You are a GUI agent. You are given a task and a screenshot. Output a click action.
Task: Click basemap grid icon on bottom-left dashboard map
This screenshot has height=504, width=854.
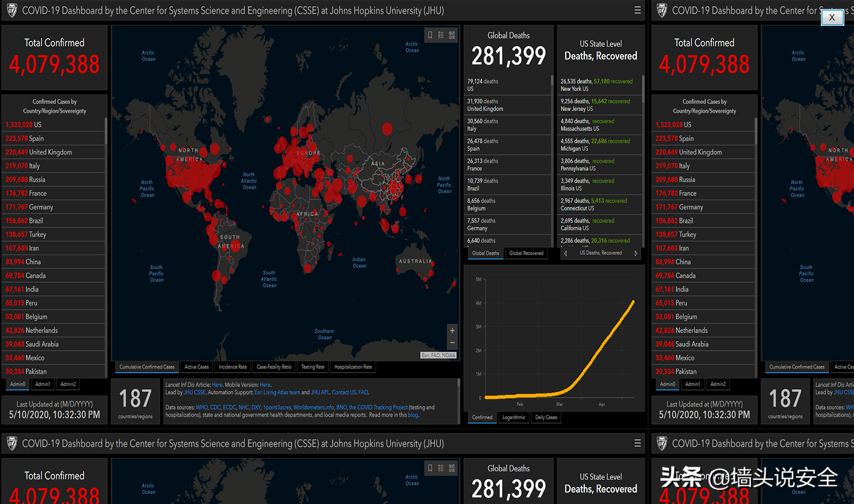(452, 468)
